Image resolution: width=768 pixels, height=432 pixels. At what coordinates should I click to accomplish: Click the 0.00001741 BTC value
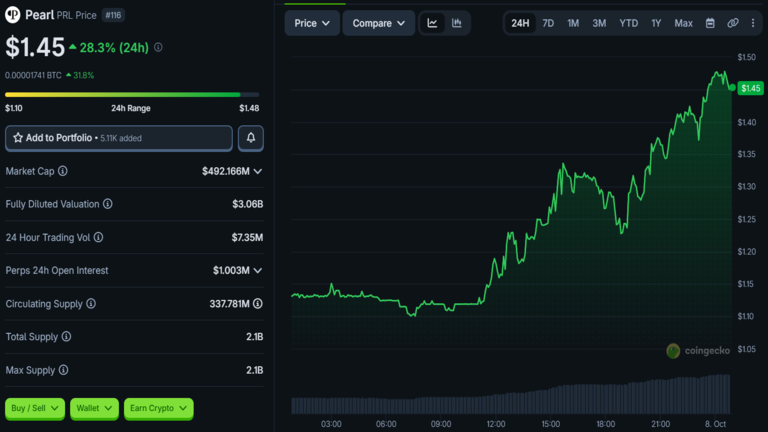click(33, 75)
